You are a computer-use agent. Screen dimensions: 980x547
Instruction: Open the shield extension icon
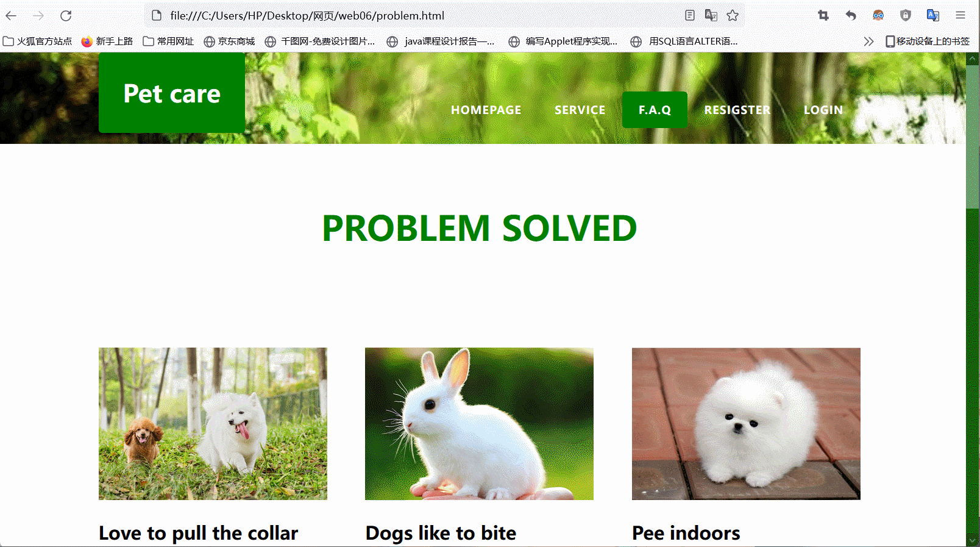pyautogui.click(x=906, y=16)
